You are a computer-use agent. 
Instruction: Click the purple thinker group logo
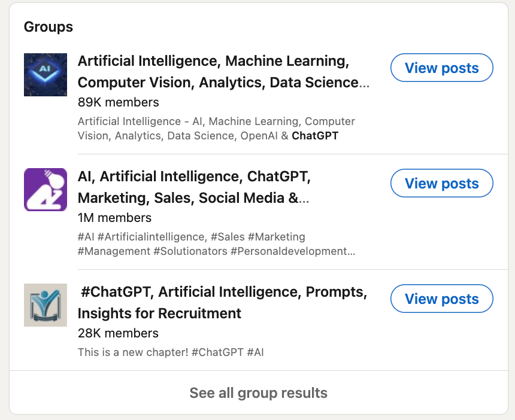[x=46, y=190]
